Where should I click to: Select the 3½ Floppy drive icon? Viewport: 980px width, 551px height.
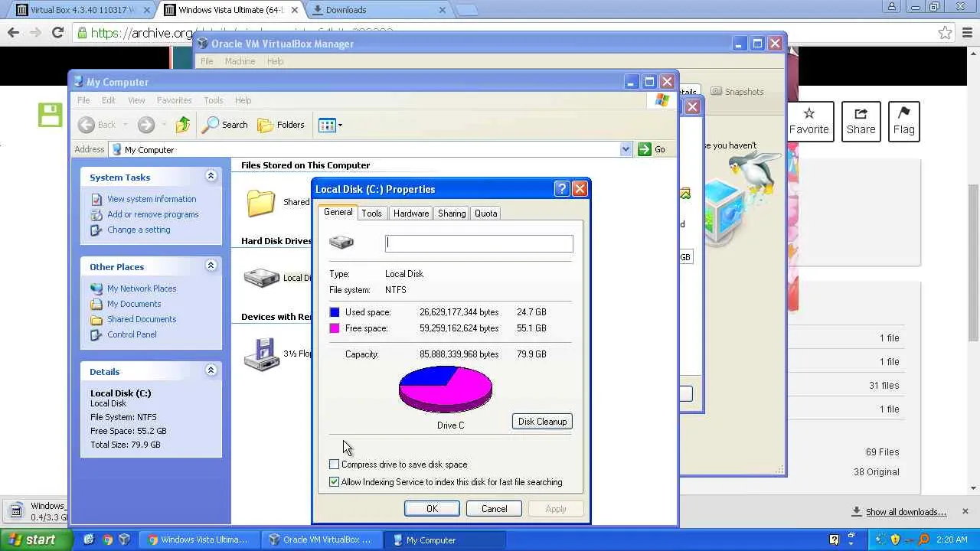point(262,354)
